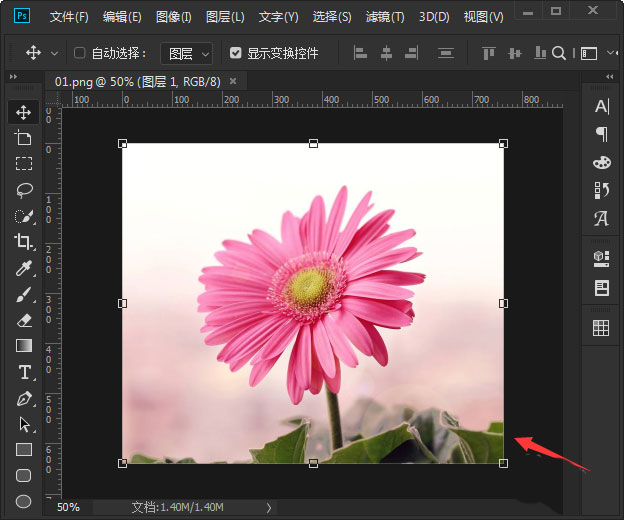Select the Rectangular Marquee tool
624x520 pixels.
[x=23, y=164]
